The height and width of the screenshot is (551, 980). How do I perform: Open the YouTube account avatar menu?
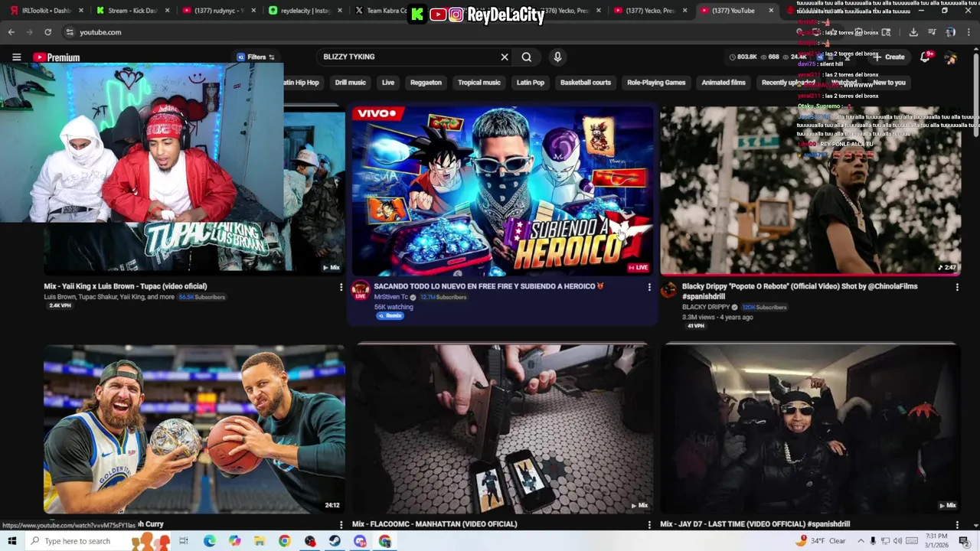tap(951, 57)
